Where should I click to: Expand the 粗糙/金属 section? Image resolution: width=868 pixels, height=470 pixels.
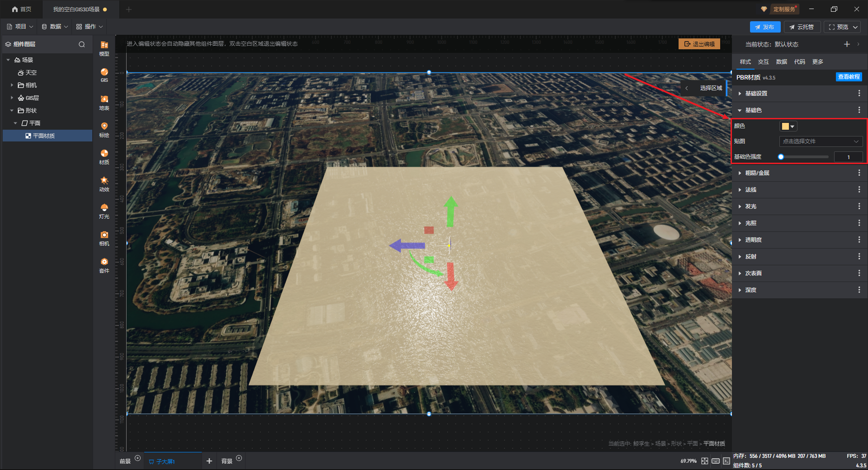pos(740,173)
